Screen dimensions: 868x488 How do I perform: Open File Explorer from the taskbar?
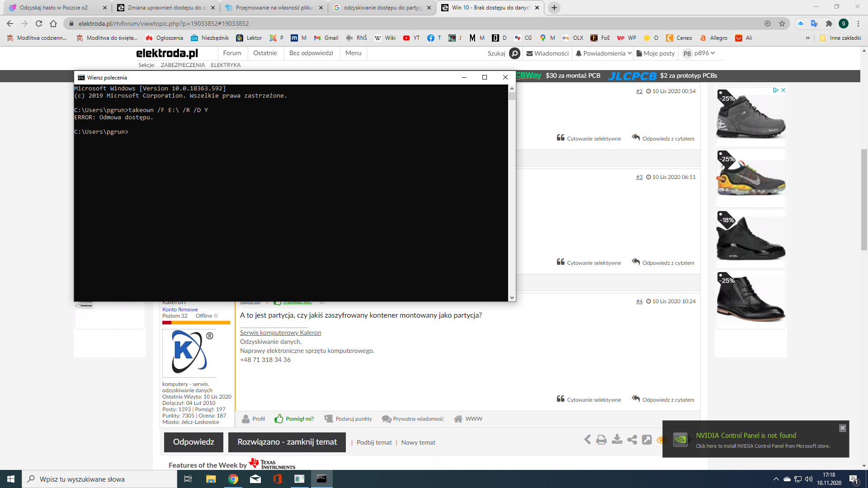[x=211, y=479]
